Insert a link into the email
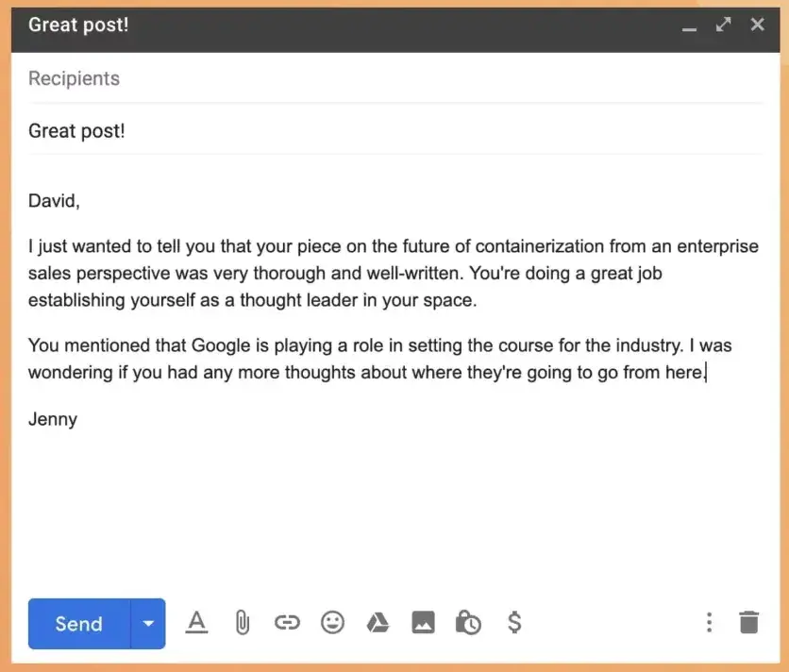 (287, 623)
